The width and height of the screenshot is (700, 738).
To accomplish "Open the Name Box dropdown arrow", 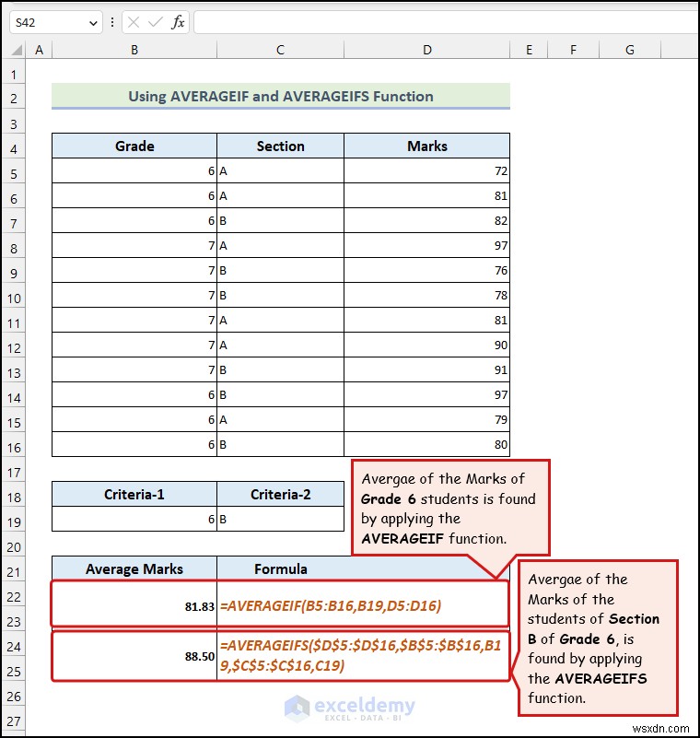I will tap(93, 23).
